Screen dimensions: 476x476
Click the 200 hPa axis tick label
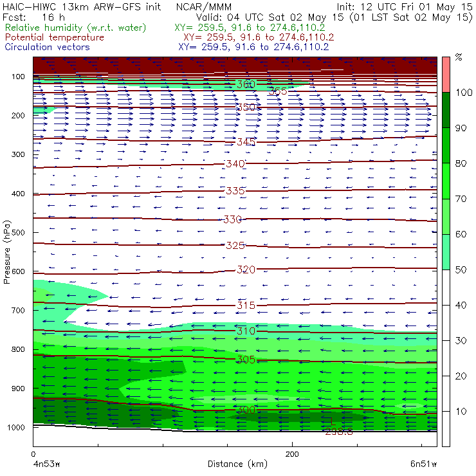(18, 115)
